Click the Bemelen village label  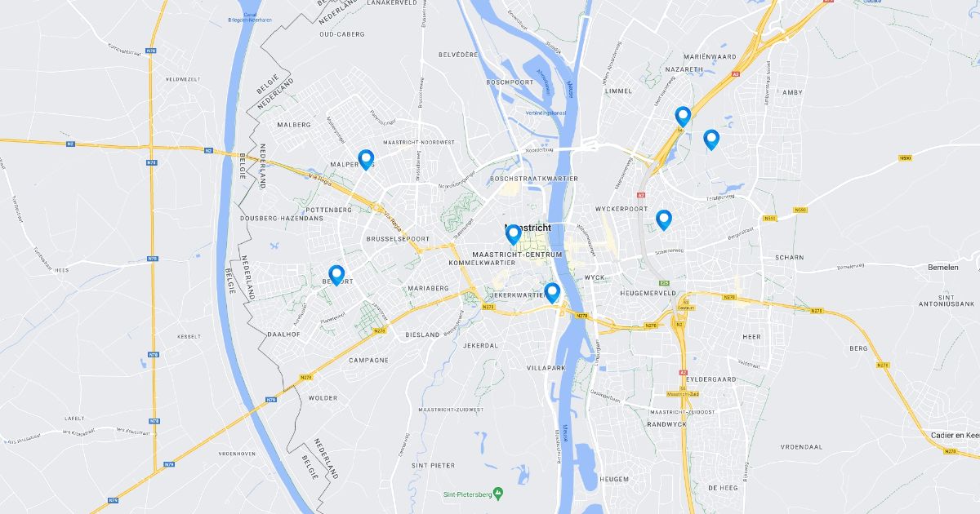(945, 267)
